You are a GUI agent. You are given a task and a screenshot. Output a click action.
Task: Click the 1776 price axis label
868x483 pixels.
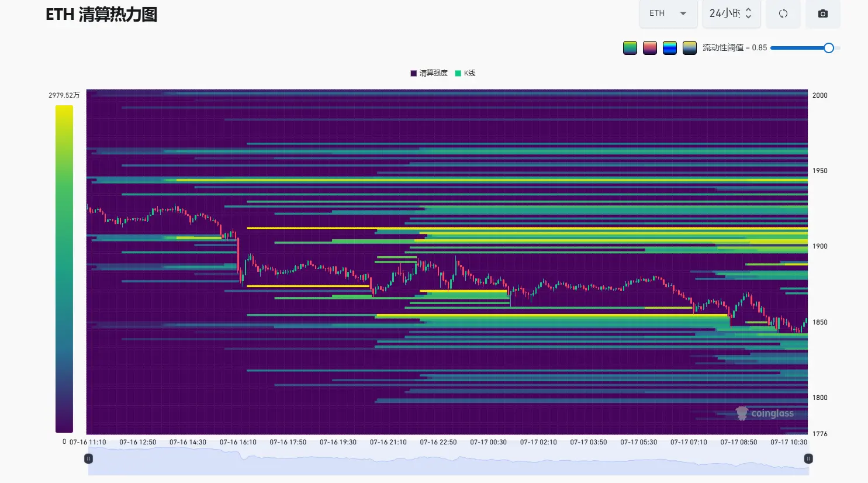point(820,434)
